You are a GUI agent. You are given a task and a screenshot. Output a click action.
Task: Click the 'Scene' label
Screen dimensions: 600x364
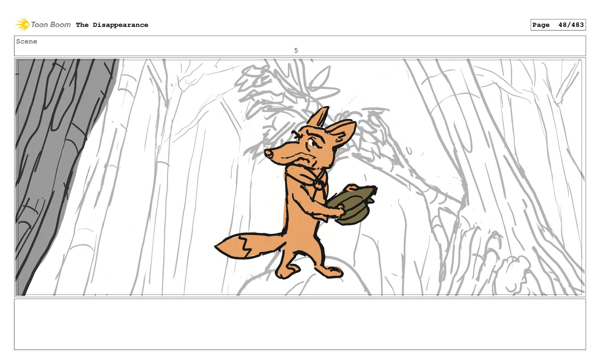coord(27,42)
